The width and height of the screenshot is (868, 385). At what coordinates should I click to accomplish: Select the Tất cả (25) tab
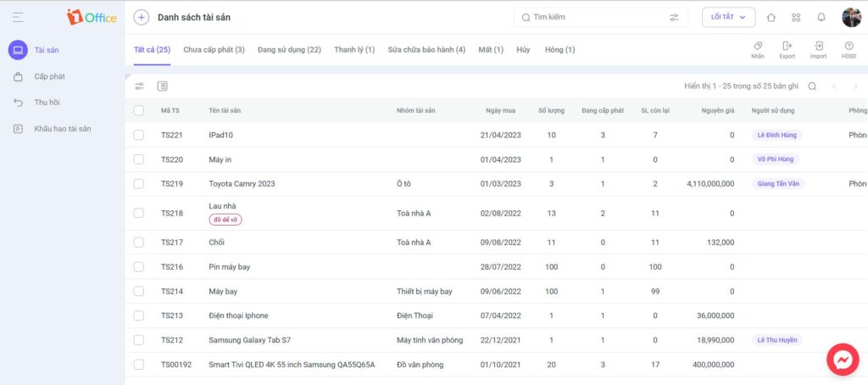[x=152, y=50]
